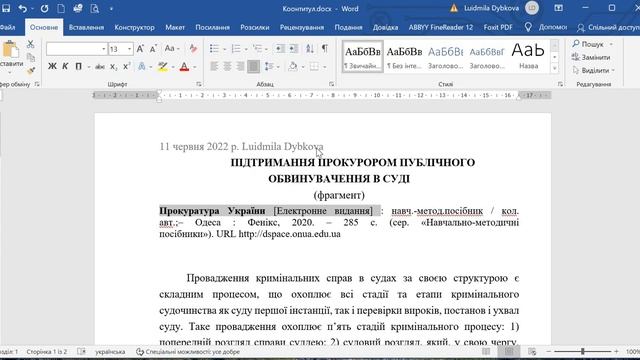The image size is (640, 360).
Task: Clear all formatting eraser icon
Action: click(193, 49)
